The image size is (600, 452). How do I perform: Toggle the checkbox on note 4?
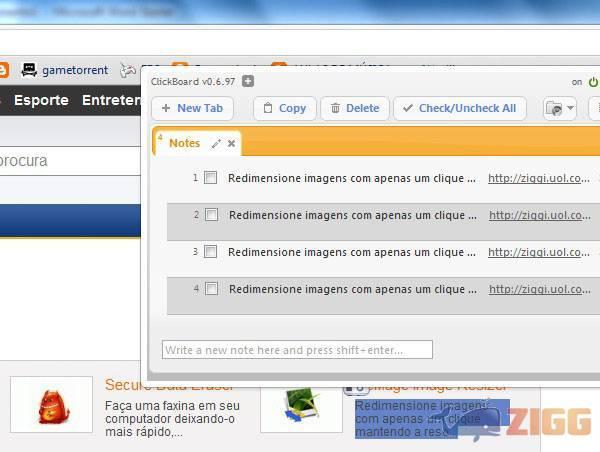[211, 289]
